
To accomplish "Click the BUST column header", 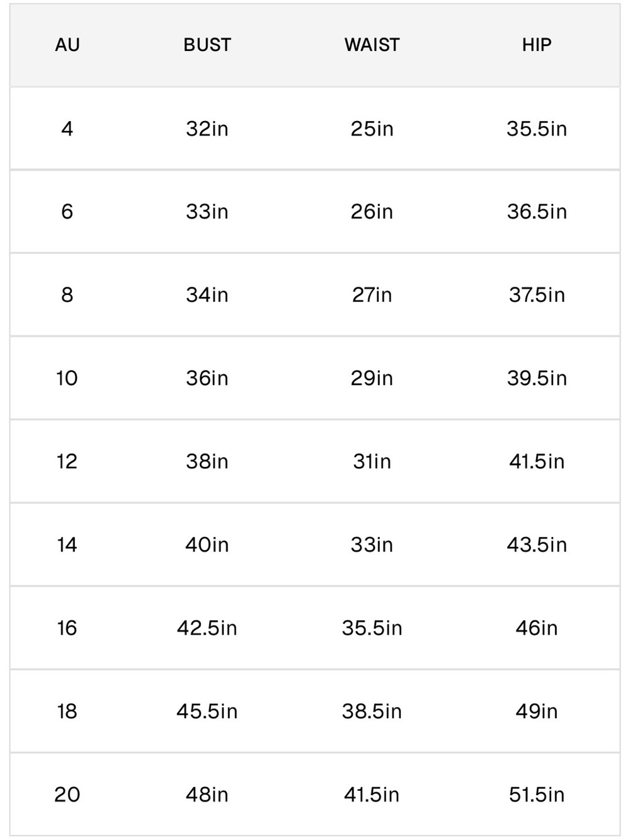I will [207, 45].
